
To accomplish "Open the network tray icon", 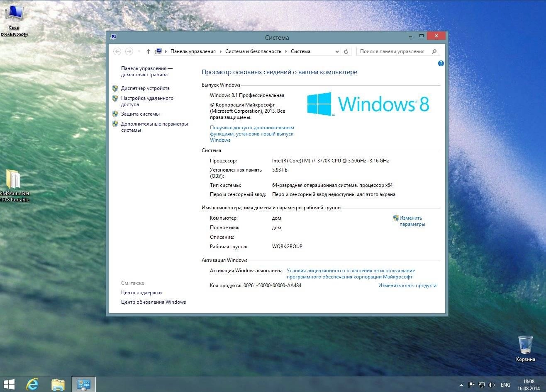I will [x=482, y=385].
